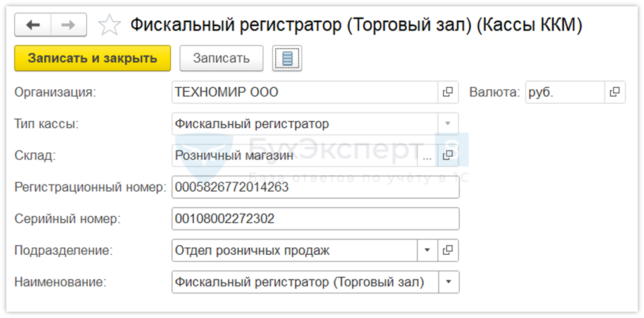Expand the Тип кассы dropdown
Screen dimensions: 644x318
coord(448,124)
